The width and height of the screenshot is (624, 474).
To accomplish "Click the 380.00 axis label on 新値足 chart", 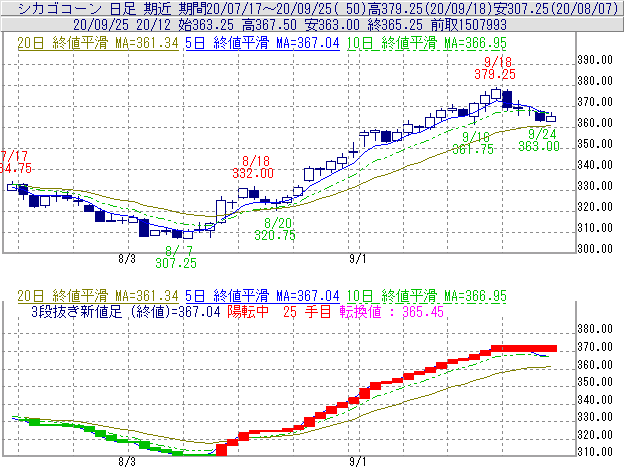I will (x=595, y=329).
